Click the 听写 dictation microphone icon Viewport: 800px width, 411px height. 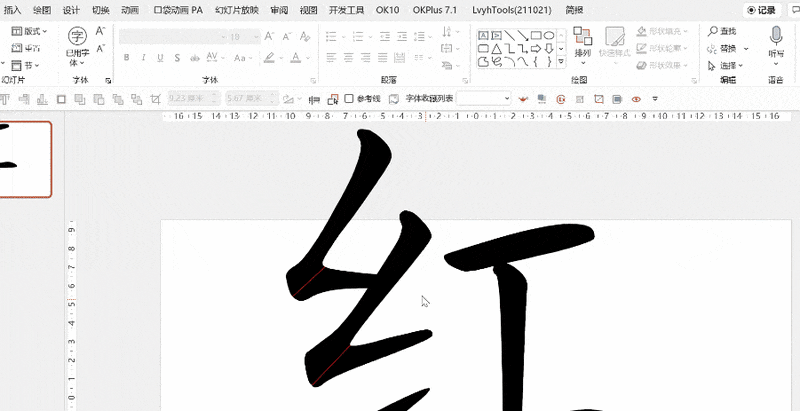point(776,42)
